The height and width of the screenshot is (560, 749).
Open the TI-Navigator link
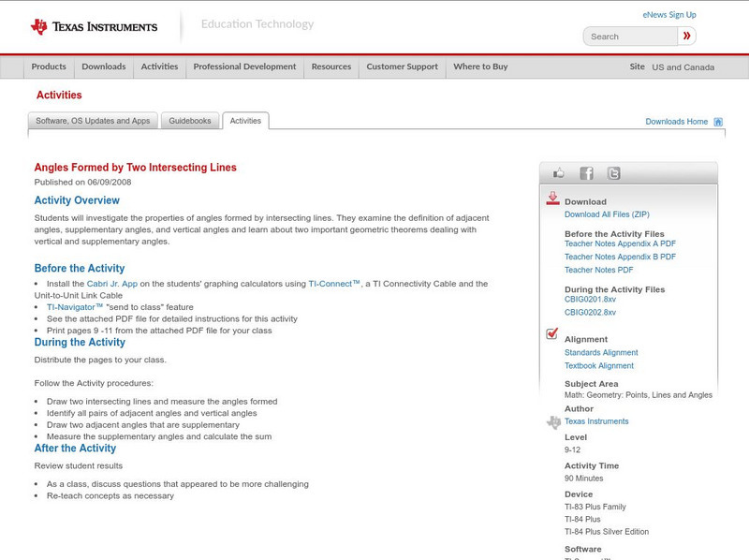(75, 307)
